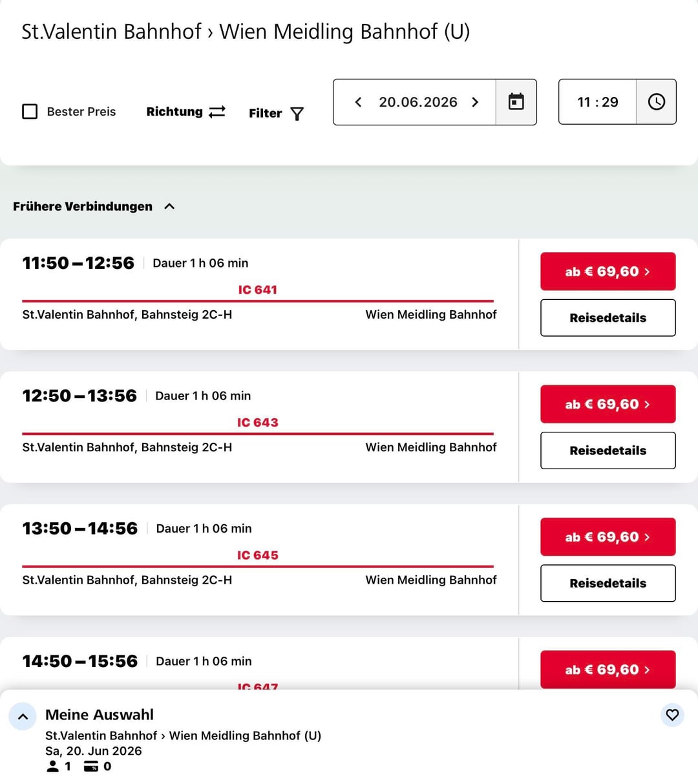The height and width of the screenshot is (784, 698).
Task: Enable the Bester Preis checkbox
Action: pos(30,112)
